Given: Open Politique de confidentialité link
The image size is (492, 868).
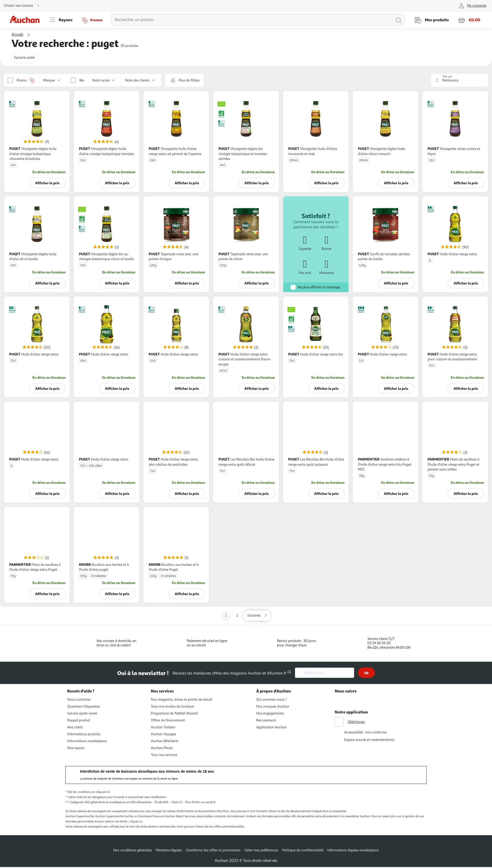Looking at the screenshot, I should 302,850.
